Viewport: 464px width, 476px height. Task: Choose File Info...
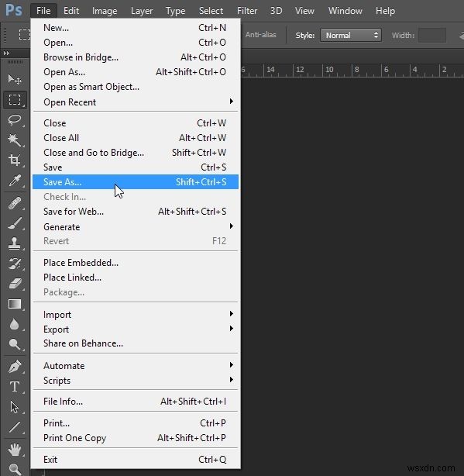136,402
